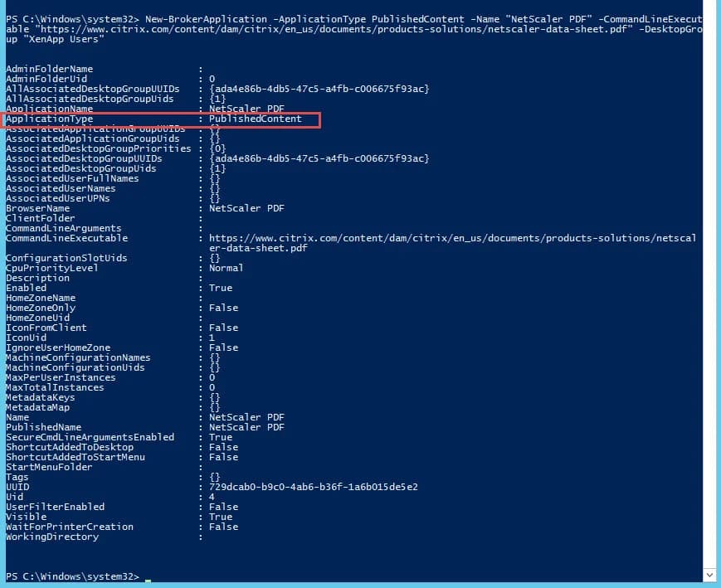
Task: Click the MetadataMap label
Action: pos(37,408)
